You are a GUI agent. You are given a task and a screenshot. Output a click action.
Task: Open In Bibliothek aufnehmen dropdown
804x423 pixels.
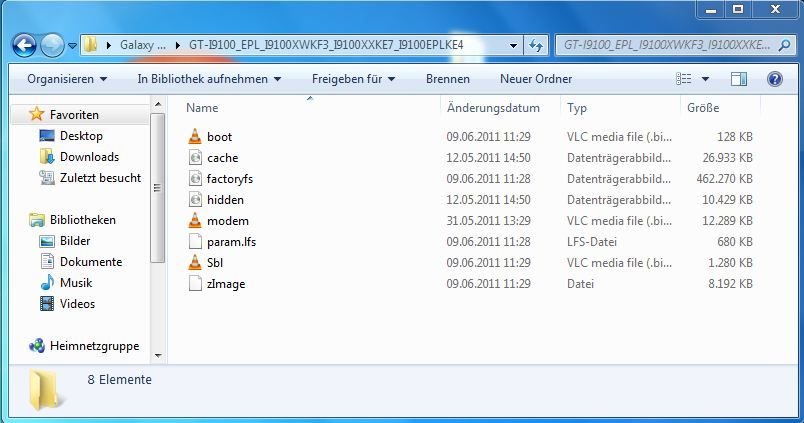click(x=209, y=79)
